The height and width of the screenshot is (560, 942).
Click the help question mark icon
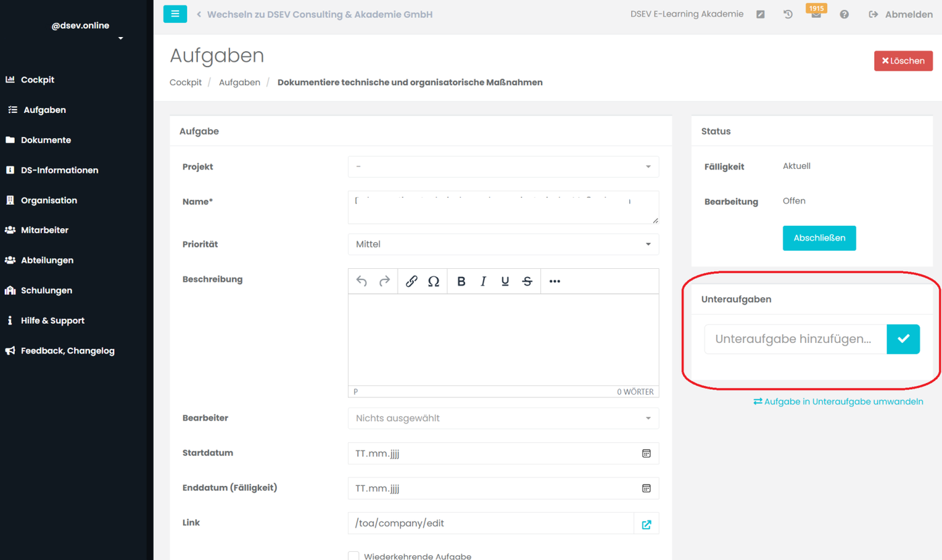pyautogui.click(x=844, y=14)
